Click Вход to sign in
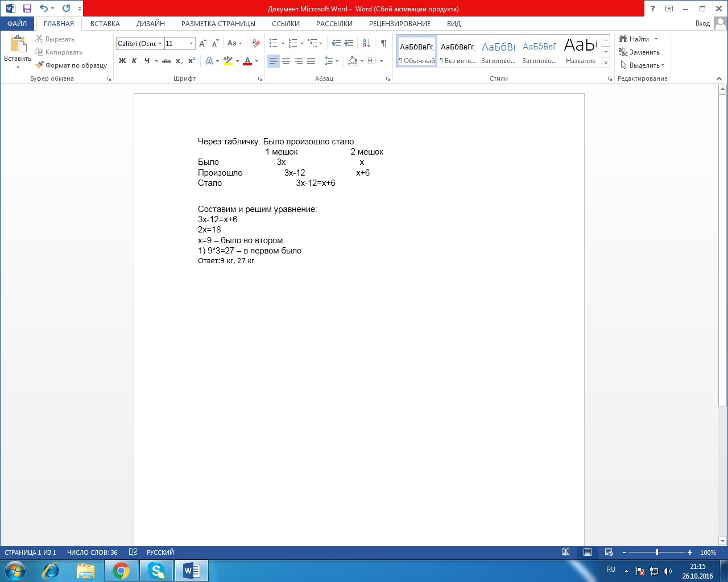This screenshot has height=582, width=728. click(x=702, y=24)
